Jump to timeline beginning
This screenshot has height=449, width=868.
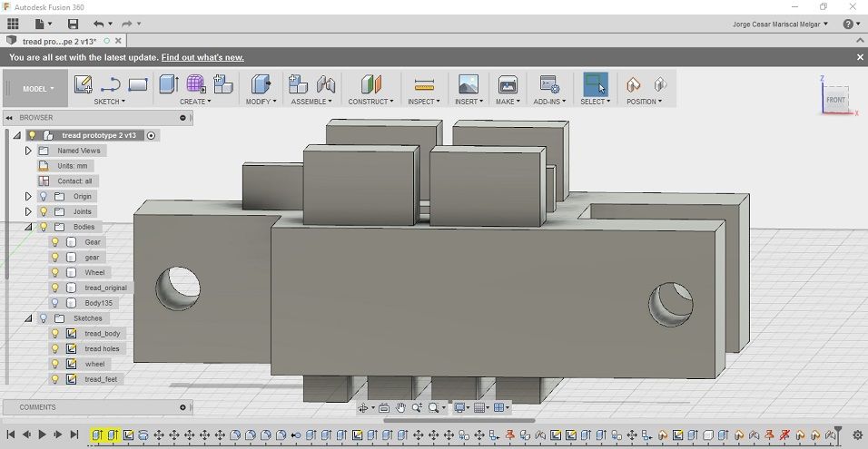coord(10,434)
